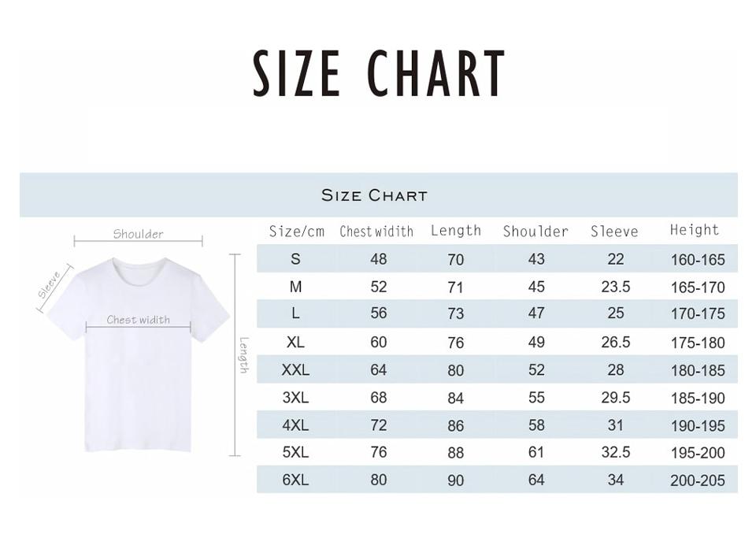Click the XXL size label
The height and width of the screenshot is (560, 756).
click(x=295, y=370)
